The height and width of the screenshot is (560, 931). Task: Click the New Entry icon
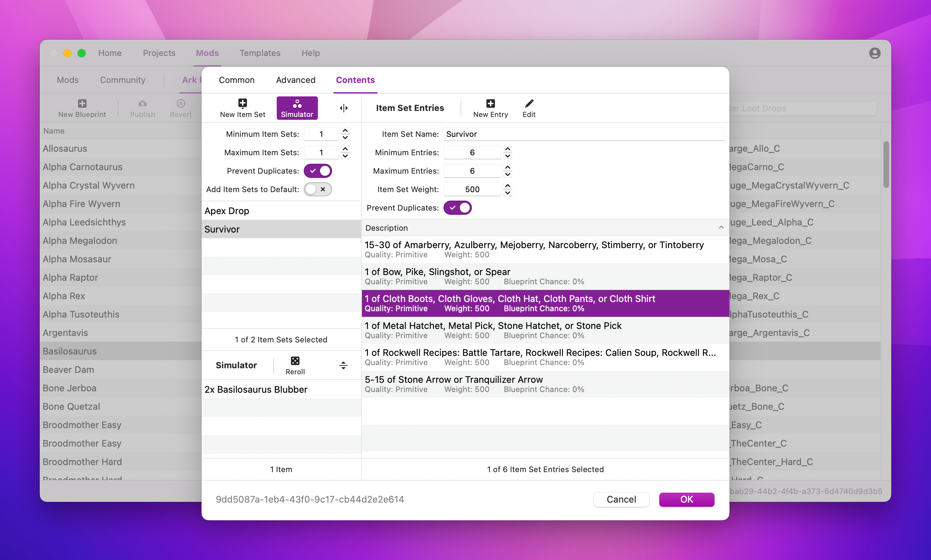click(x=490, y=103)
